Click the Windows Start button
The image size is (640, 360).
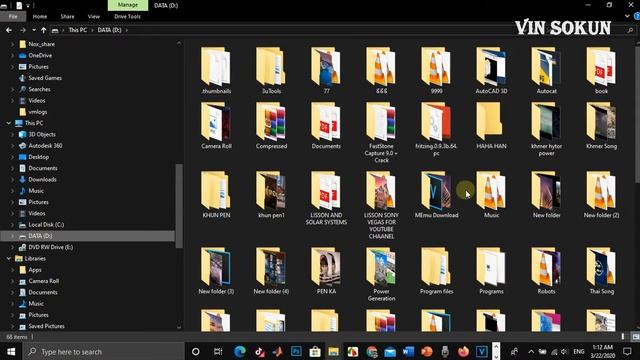pos(11,351)
